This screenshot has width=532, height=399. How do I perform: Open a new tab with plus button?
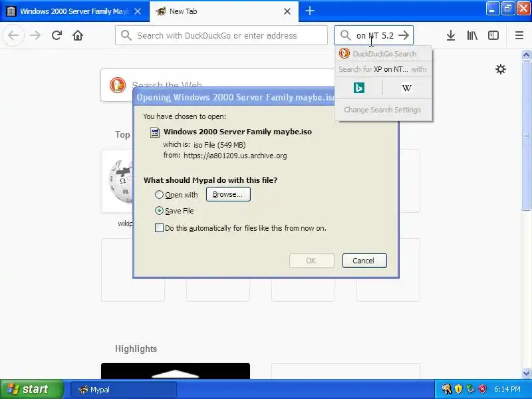click(309, 11)
